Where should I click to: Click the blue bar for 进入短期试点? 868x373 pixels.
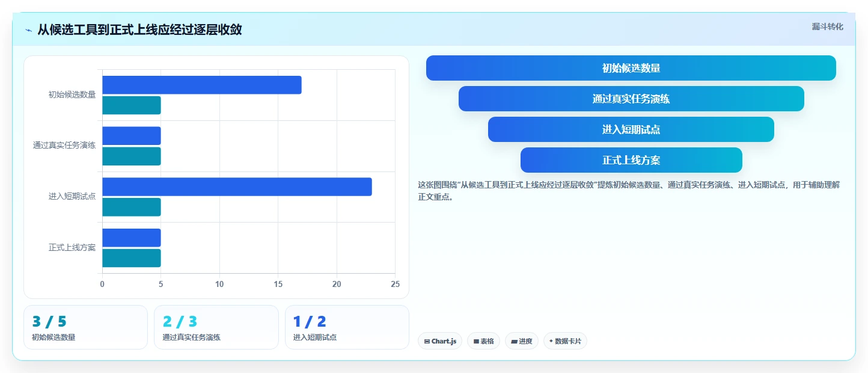pyautogui.click(x=237, y=186)
